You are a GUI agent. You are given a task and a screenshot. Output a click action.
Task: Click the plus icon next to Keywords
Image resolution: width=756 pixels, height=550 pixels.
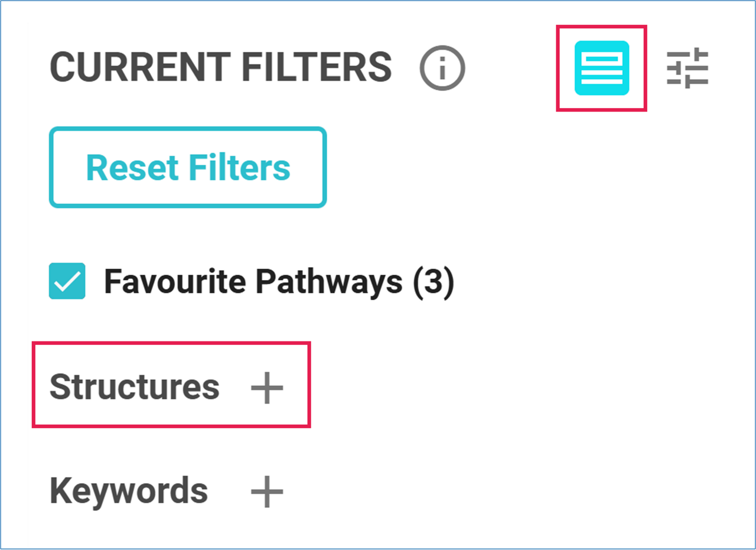point(267,492)
